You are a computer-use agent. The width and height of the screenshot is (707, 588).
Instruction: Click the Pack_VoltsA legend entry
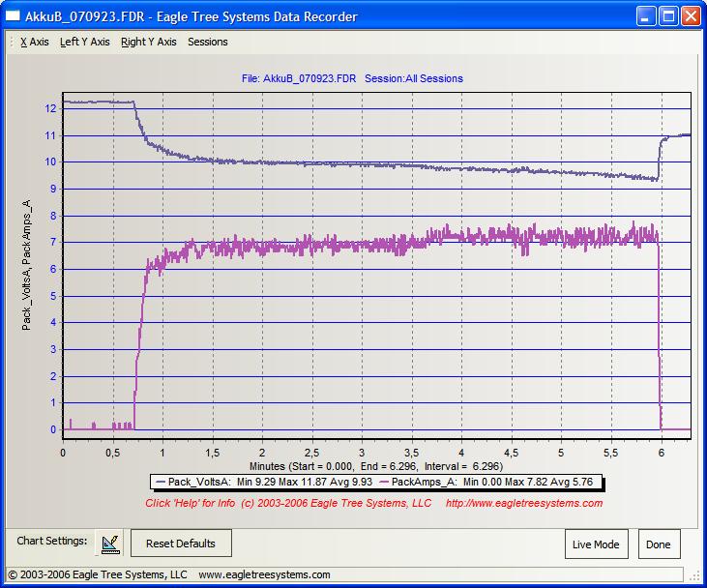click(x=264, y=482)
